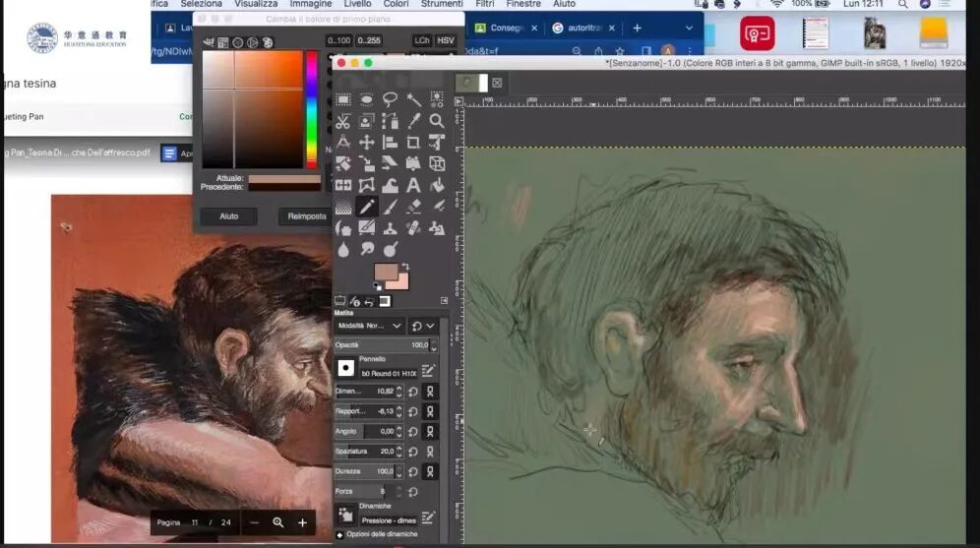The image size is (980, 548).
Task: Pick a hue on the rainbow strip
Action: click(x=311, y=110)
